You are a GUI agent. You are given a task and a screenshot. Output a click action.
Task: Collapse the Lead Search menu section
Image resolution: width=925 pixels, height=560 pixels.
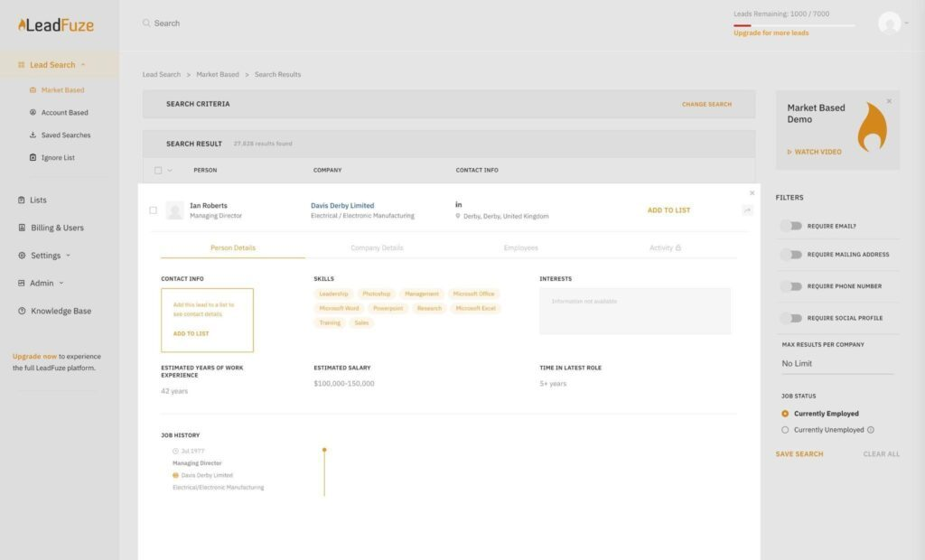coord(82,64)
